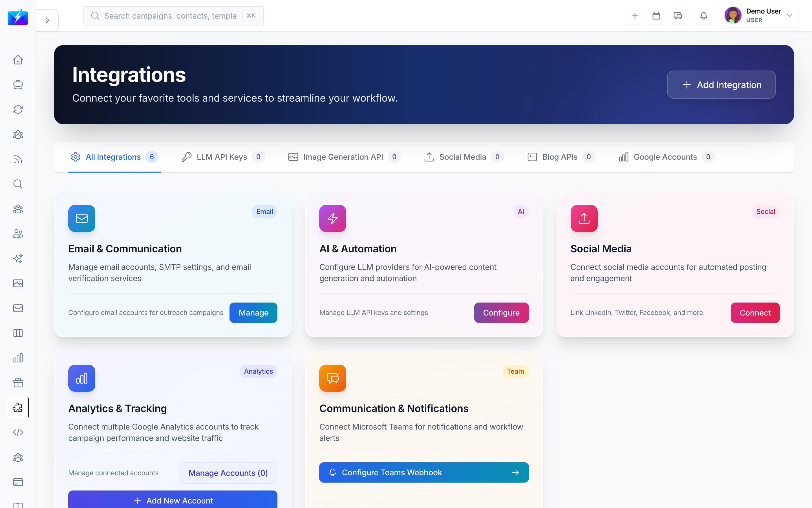Click the Email category badge
The image size is (812, 508).
point(264,212)
